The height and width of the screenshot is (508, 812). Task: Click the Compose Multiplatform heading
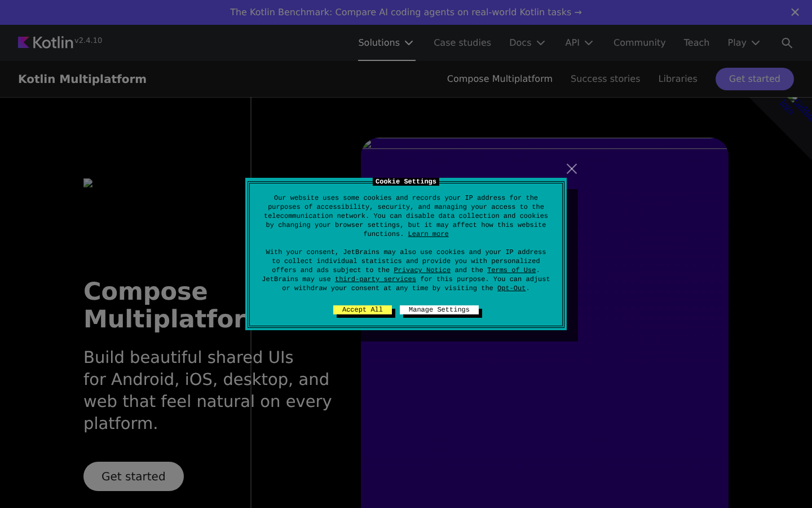165,305
